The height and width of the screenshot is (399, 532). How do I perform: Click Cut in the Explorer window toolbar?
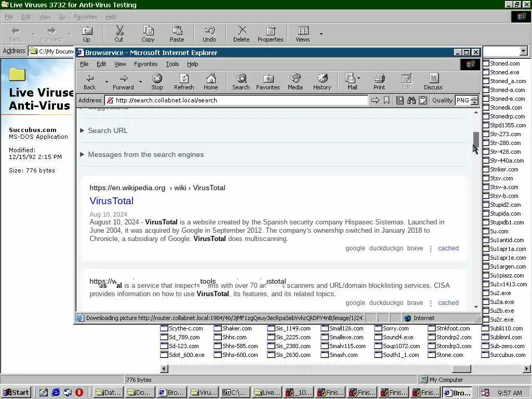(x=119, y=34)
